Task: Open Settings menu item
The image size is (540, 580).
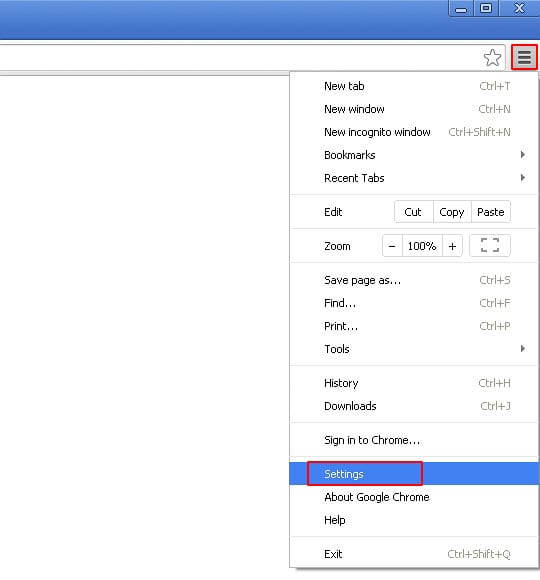Action: 414,474
